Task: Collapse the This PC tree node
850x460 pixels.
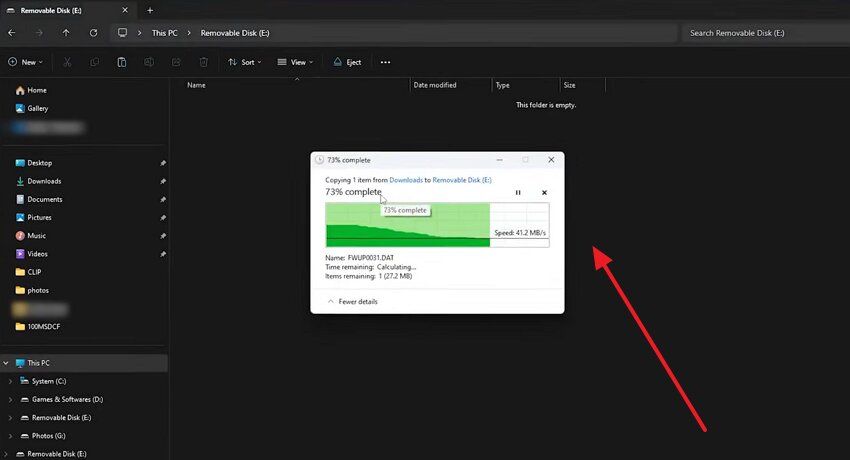Action: pyautogui.click(x=6, y=363)
